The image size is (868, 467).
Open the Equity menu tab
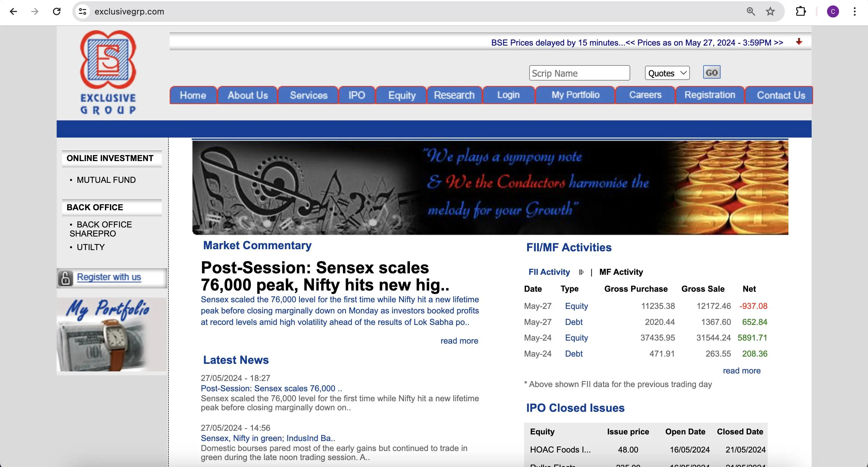click(402, 95)
